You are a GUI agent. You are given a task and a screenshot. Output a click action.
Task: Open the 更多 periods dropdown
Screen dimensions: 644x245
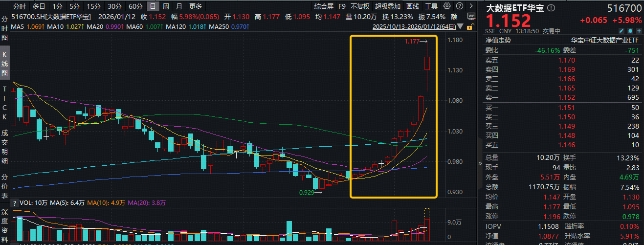[x=195, y=6]
